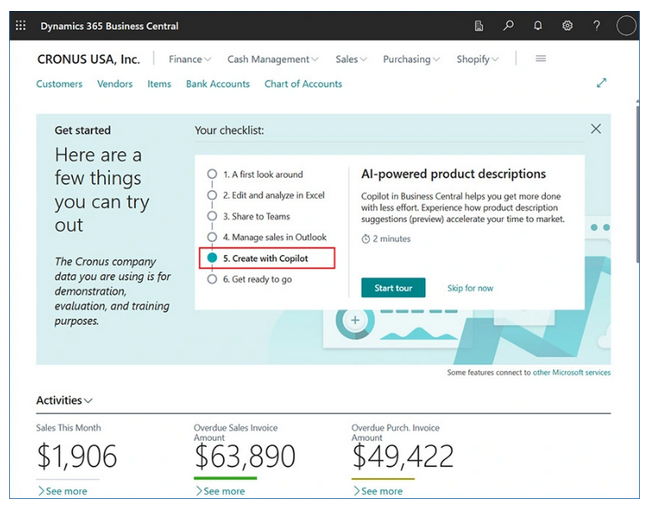651x515 pixels.
Task: Select step 5 Create with Copilot
Action: [267, 258]
